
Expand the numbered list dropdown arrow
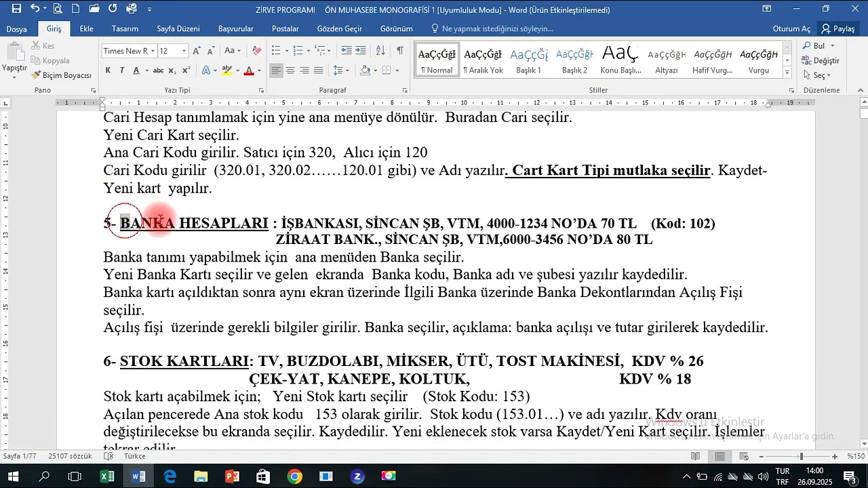pyautogui.click(x=309, y=51)
